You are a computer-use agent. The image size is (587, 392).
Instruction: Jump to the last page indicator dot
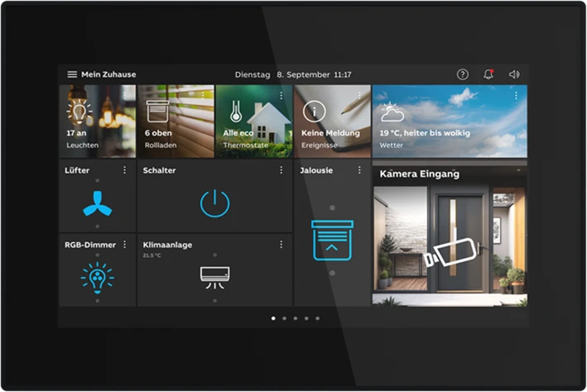point(317,318)
